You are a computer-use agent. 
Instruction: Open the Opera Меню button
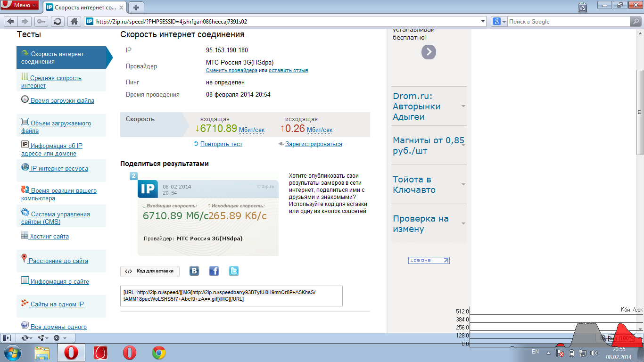tap(20, 5)
